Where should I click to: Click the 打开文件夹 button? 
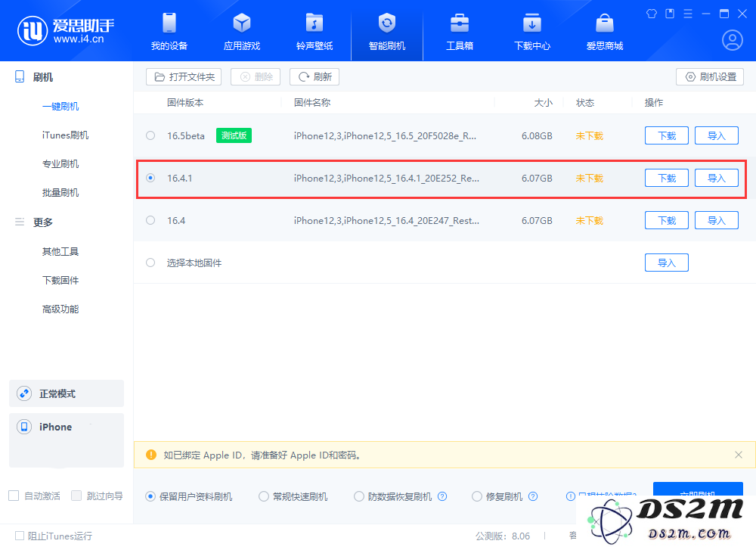[184, 76]
